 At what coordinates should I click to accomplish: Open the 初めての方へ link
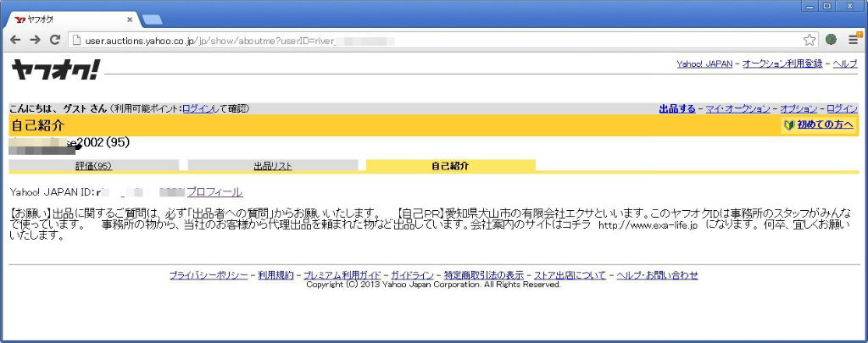[825, 125]
